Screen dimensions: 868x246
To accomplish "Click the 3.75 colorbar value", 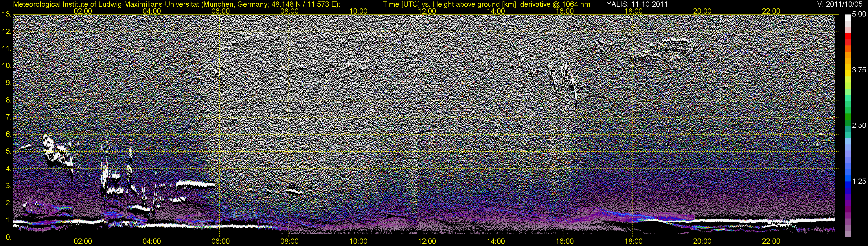I will 859,70.
